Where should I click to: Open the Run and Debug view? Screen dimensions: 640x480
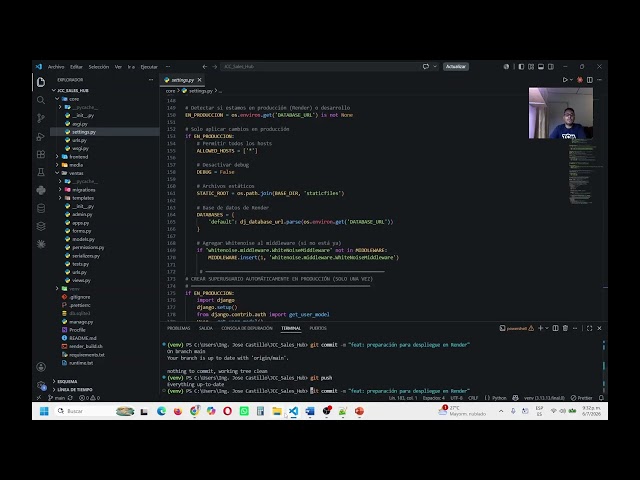coord(41,136)
